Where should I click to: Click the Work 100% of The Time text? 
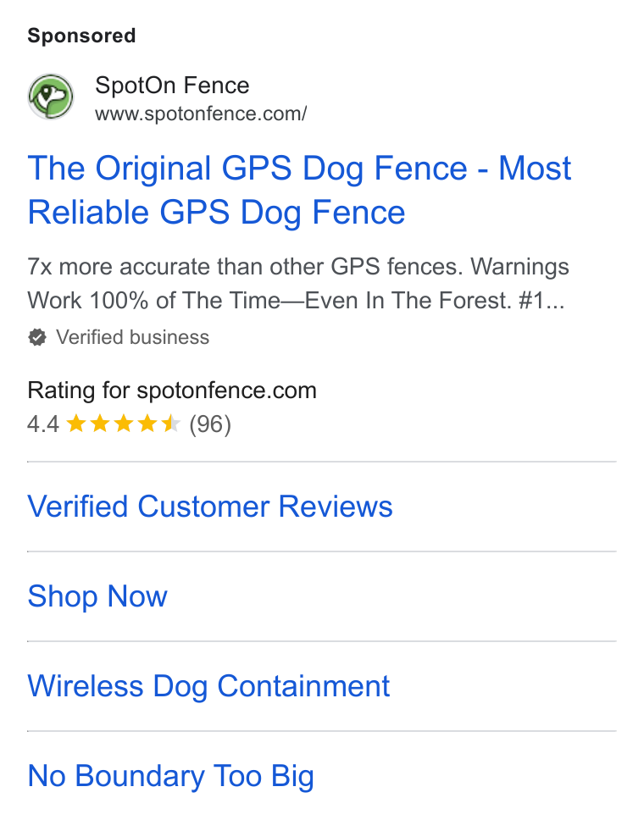(154, 301)
